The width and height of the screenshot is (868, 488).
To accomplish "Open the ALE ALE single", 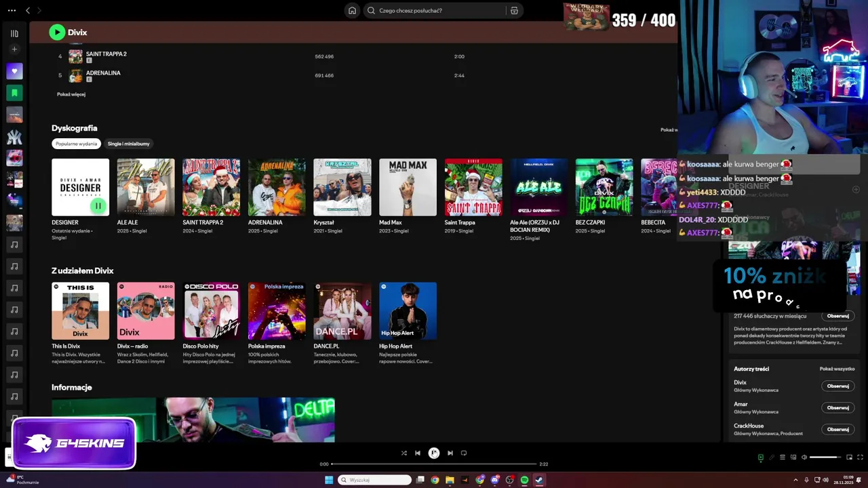I will [146, 187].
